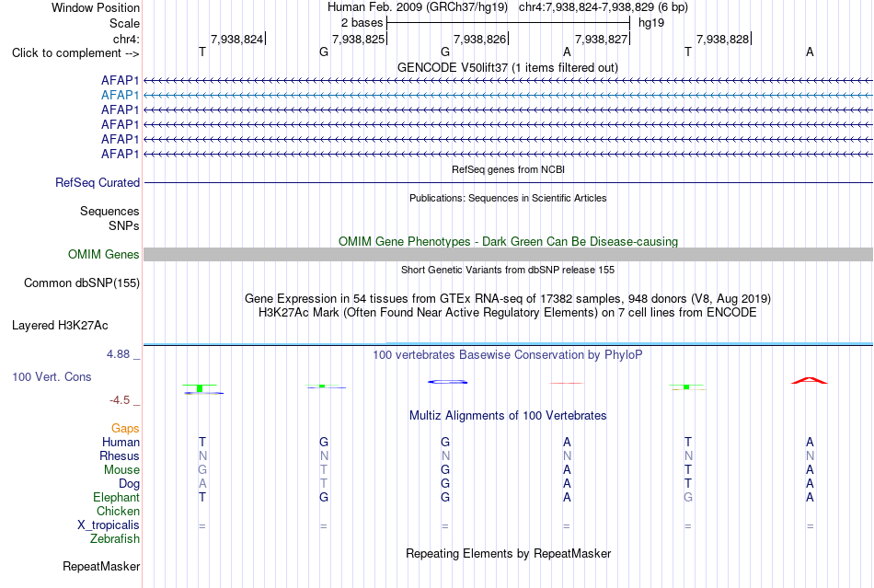Select the X_tropicalis species row label
This screenshot has height=588, width=874.
coord(109,525)
